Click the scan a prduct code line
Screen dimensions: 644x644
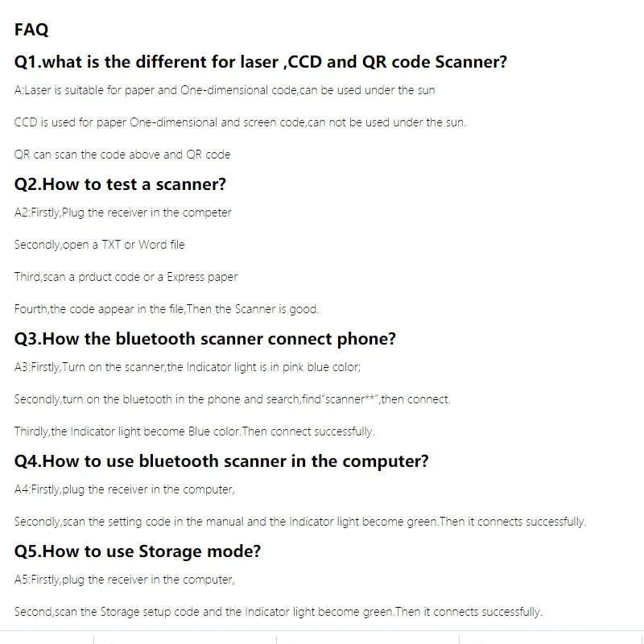point(126,277)
